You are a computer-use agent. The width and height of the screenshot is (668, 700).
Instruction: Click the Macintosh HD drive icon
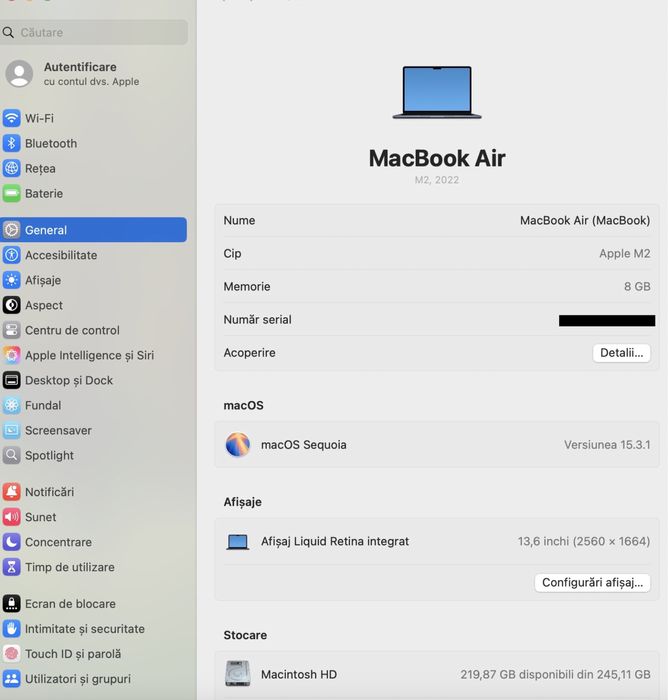(238, 674)
